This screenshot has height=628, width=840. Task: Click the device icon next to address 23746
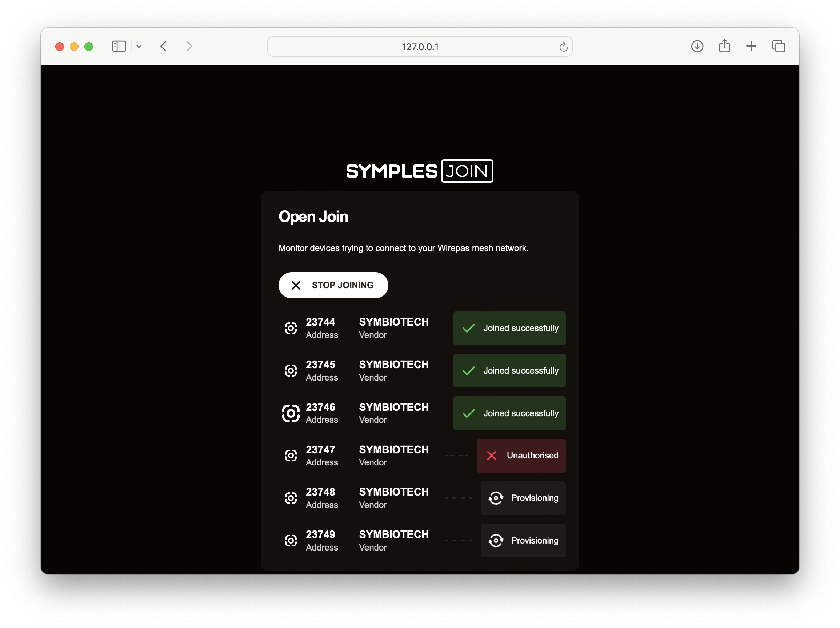[x=291, y=413]
